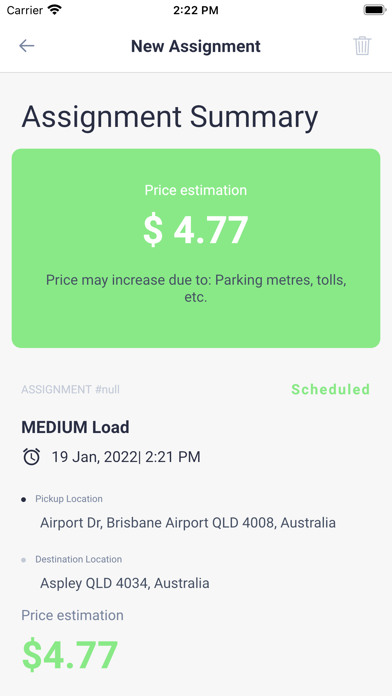The image size is (392, 696).
Task: Tap the back arrow icon
Action: click(x=27, y=46)
